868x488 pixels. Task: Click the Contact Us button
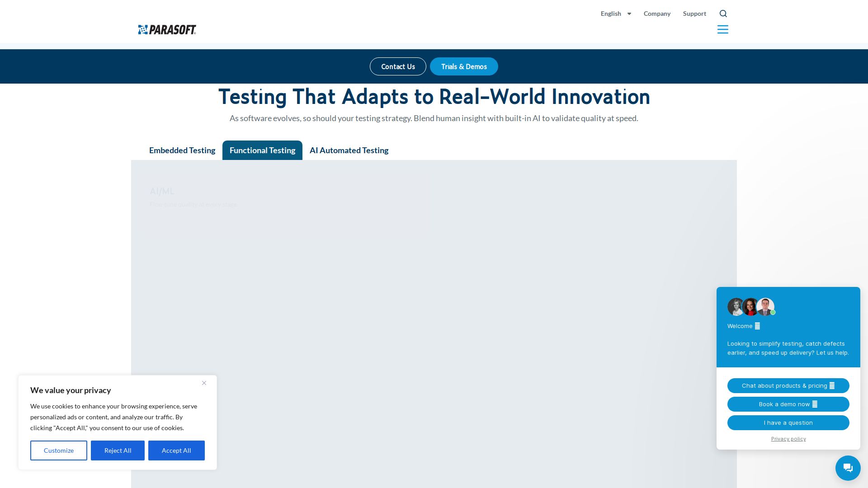(x=398, y=66)
